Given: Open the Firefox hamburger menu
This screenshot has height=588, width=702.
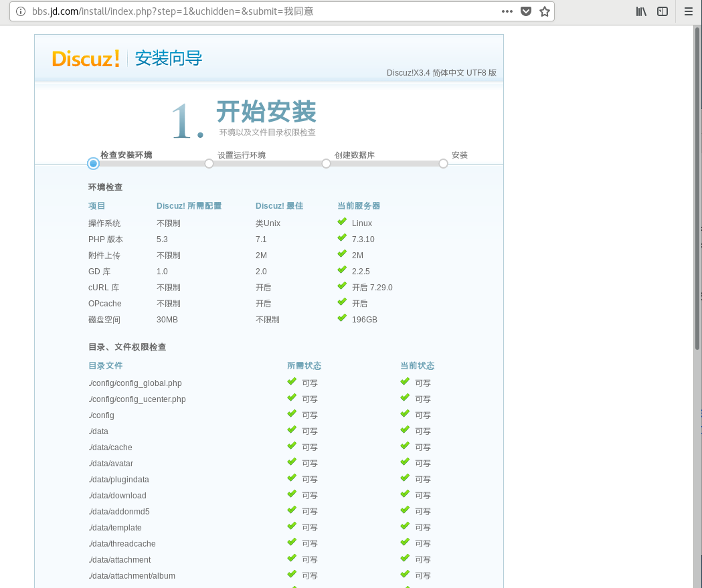Looking at the screenshot, I should [x=689, y=11].
